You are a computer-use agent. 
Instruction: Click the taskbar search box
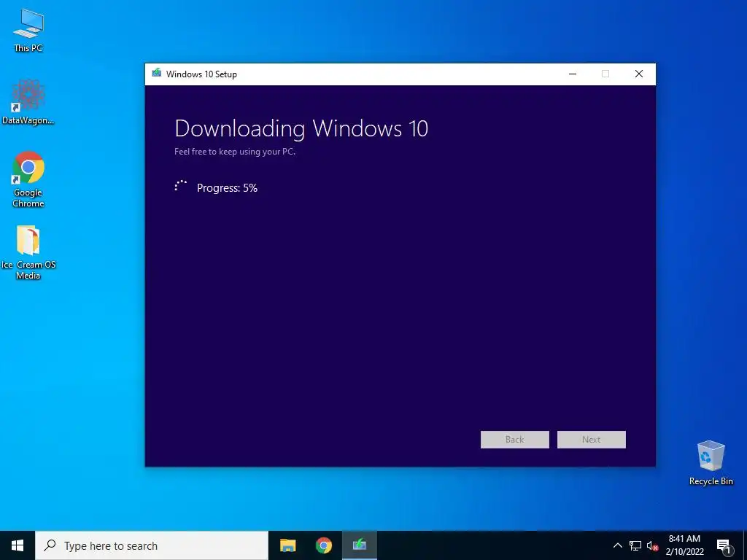point(152,545)
